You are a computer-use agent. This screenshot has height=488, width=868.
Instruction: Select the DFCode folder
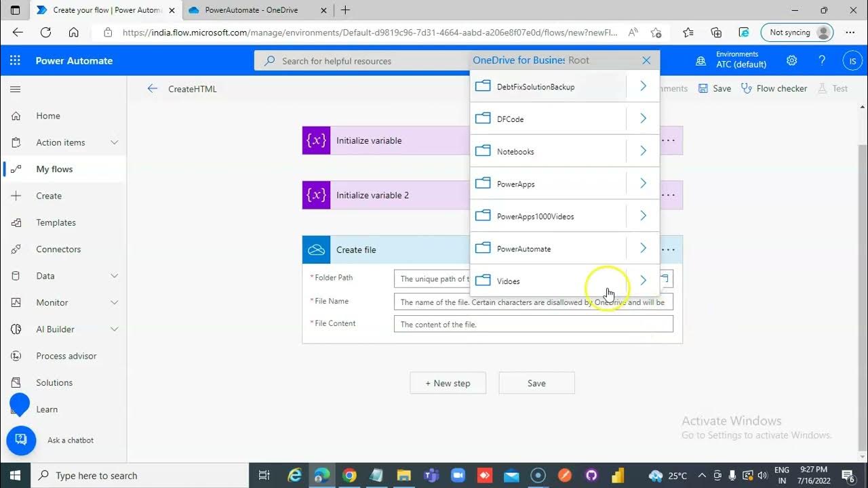click(x=548, y=119)
